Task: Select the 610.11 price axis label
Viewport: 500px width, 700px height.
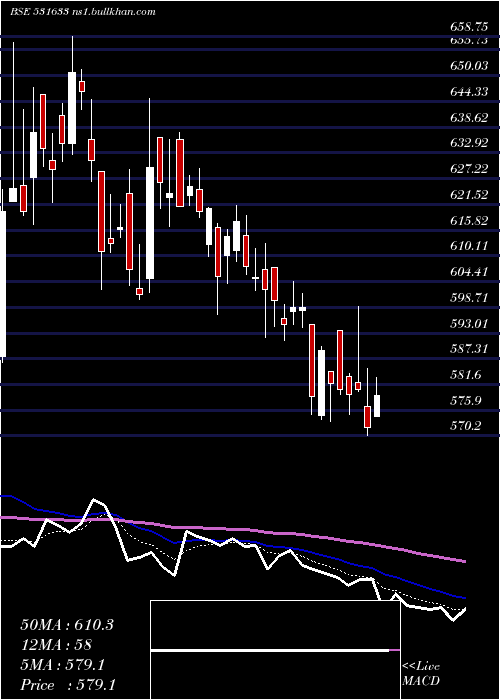Action: (469, 246)
